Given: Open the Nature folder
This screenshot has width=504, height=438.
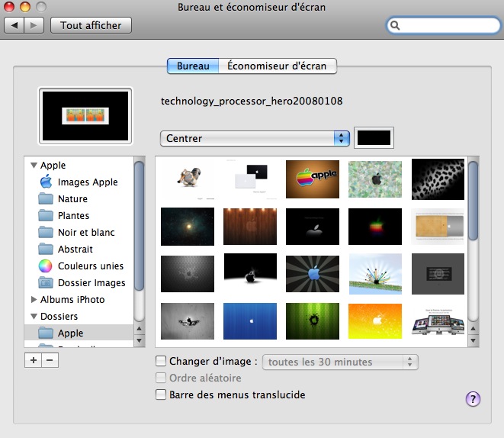Looking at the screenshot, I should point(63,198).
